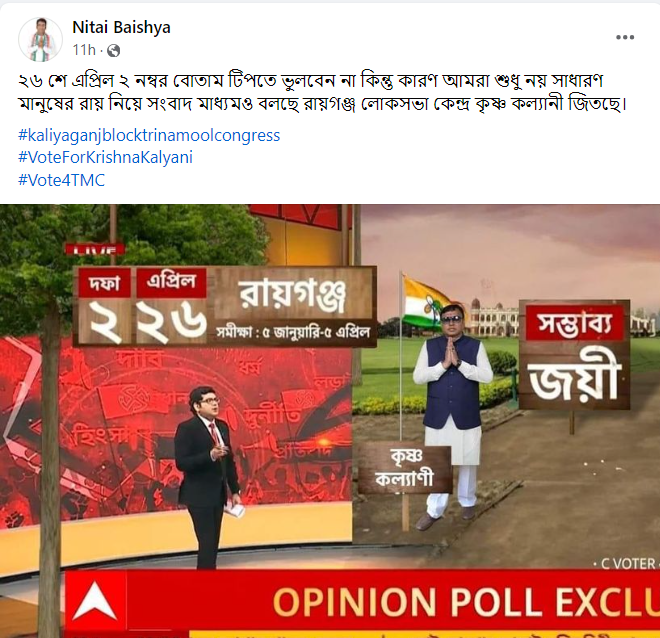Open the post's 11h timestamp link
Image resolution: width=660 pixels, height=638 pixels.
pos(84,50)
